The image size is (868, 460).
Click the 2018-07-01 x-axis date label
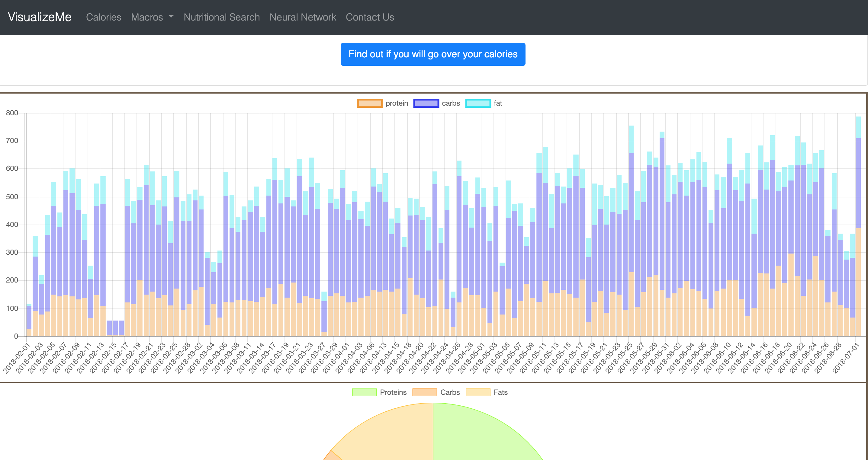pos(845,358)
